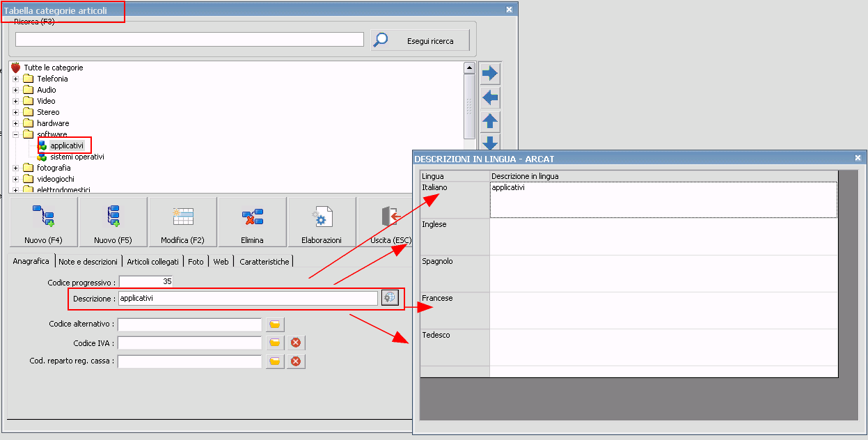Click the Elimina button
The height and width of the screenshot is (440, 868).
click(252, 222)
